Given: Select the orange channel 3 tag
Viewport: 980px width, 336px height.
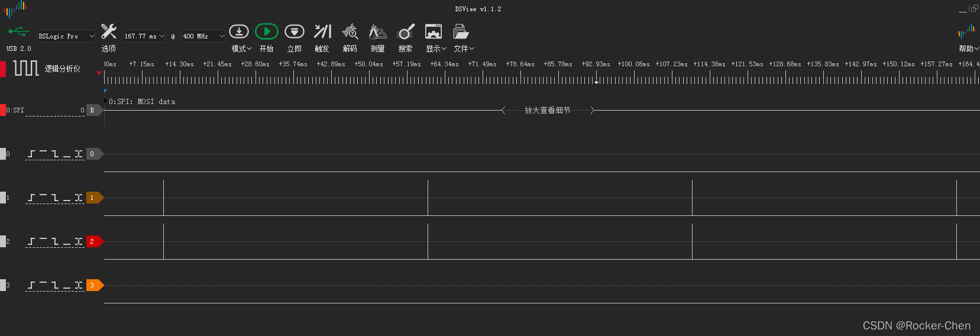Looking at the screenshot, I should click(95, 285).
